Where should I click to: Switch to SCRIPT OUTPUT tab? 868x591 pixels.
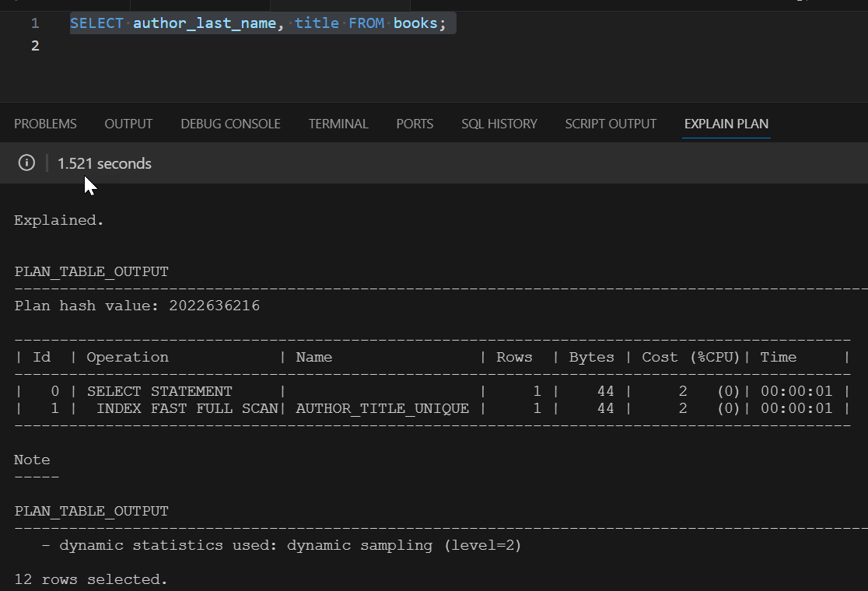point(611,124)
